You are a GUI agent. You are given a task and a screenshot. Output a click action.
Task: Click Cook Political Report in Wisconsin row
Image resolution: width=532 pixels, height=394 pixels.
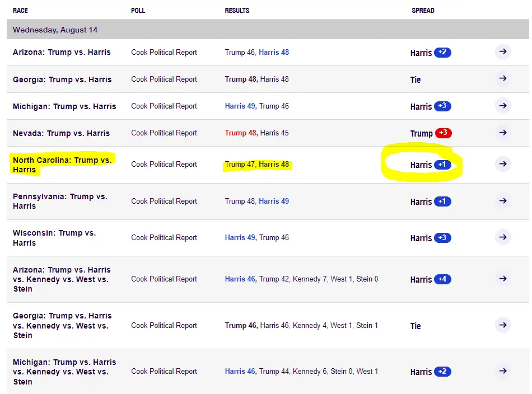[x=164, y=238]
